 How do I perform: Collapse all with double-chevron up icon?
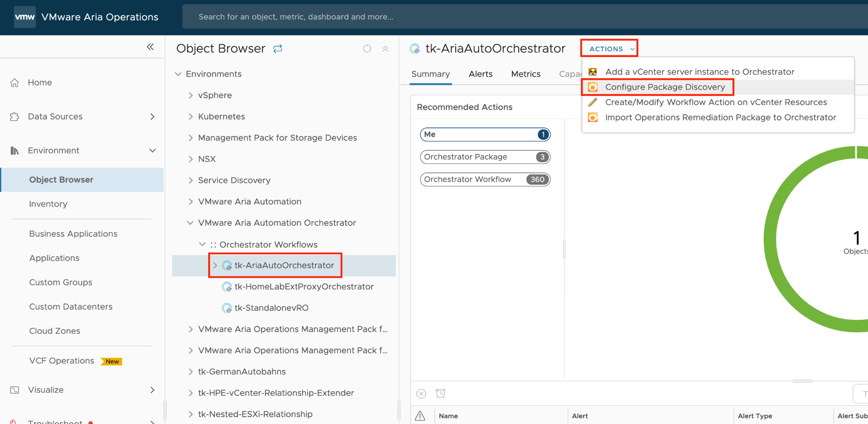(x=385, y=49)
